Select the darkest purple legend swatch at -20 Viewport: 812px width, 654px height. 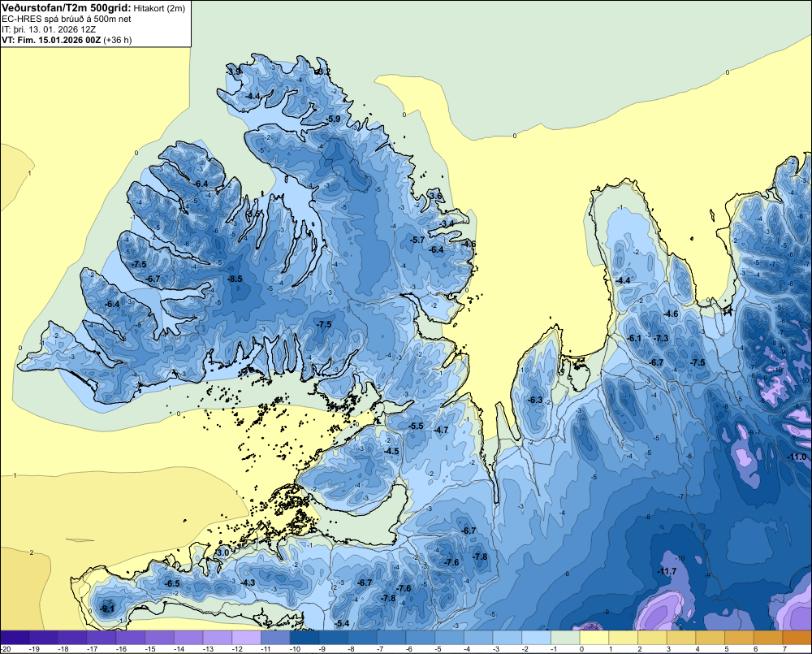pos(15,638)
